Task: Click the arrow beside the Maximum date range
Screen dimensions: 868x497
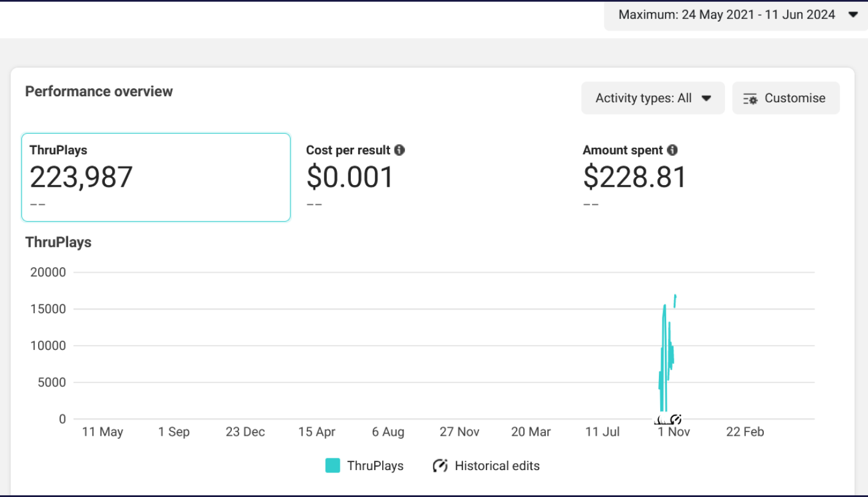Action: (x=853, y=15)
